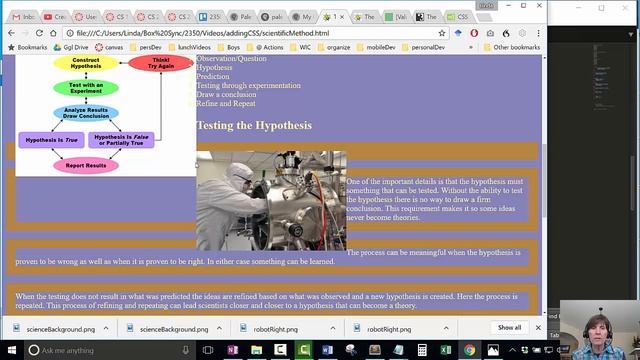Click Show all downloads button
This screenshot has height=360, width=640.
coord(509,327)
